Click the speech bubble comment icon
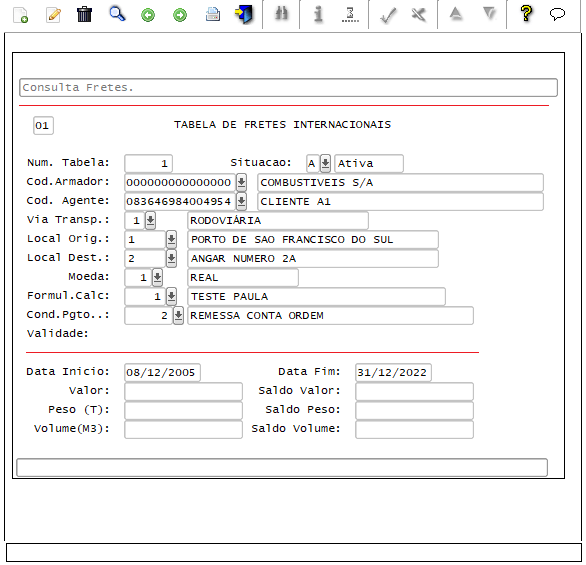586x565 pixels. tap(557, 14)
